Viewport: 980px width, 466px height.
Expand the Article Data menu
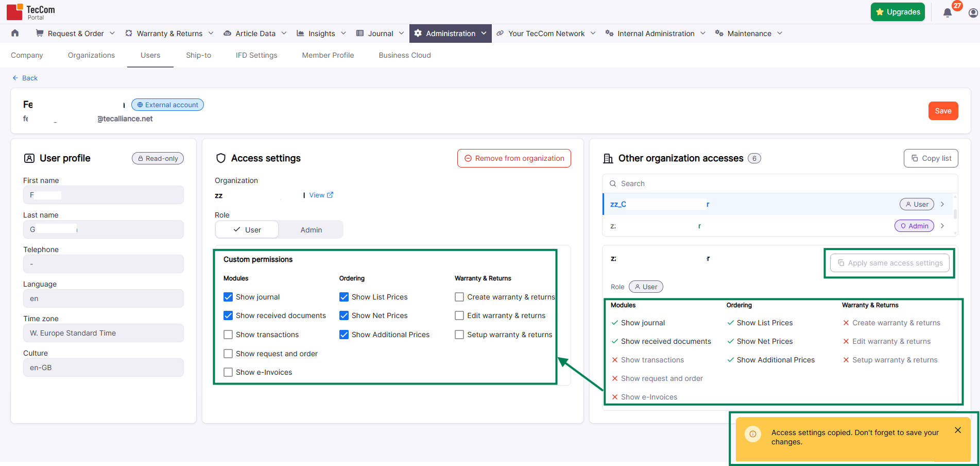284,33
